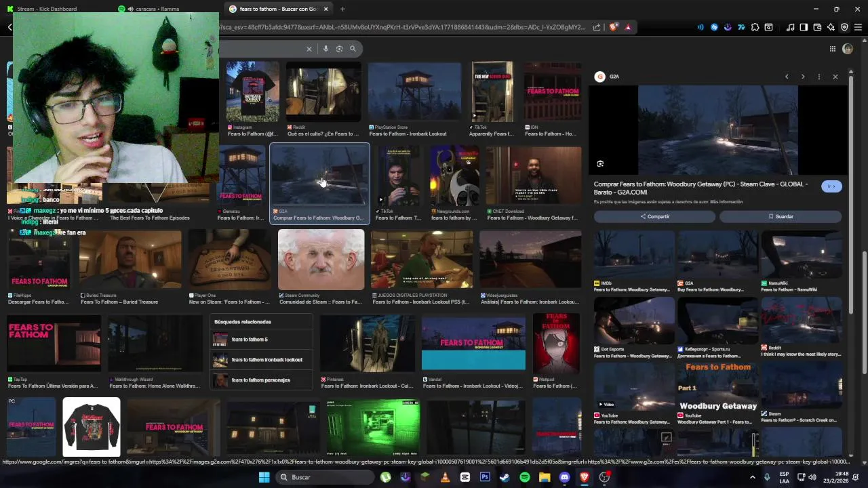Open the Dot Esports related image
Screen dimensions: 868x488
(634, 321)
